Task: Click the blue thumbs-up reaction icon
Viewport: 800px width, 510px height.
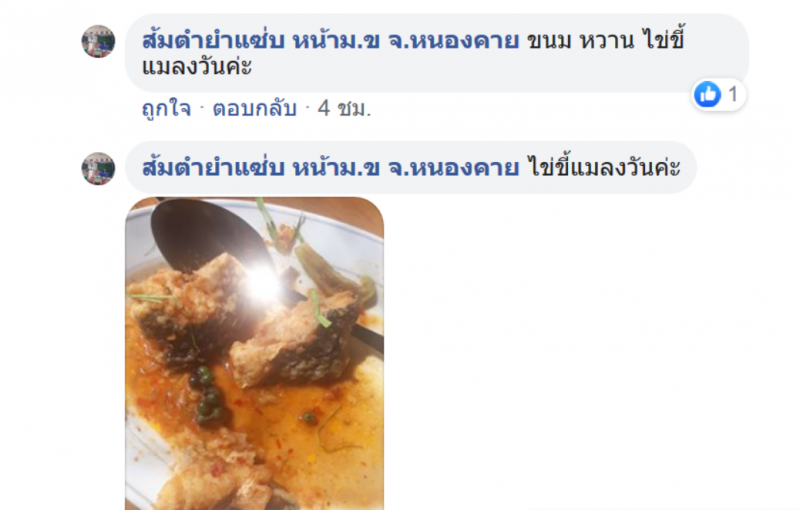Action: click(x=708, y=94)
